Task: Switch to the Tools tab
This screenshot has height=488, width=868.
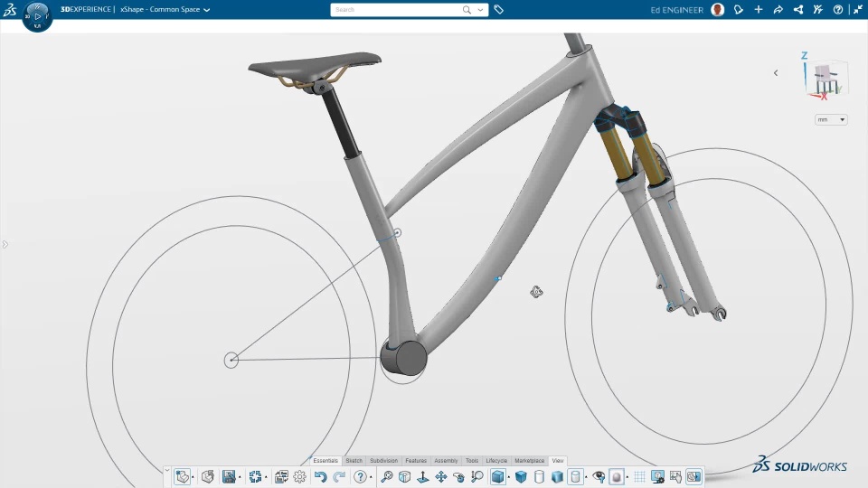Action: point(472,460)
